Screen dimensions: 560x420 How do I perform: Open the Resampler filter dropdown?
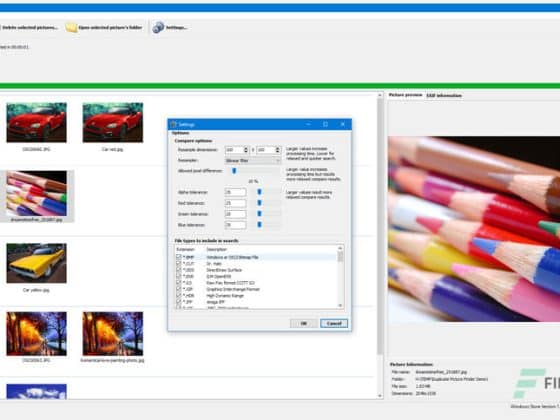pyautogui.click(x=253, y=161)
